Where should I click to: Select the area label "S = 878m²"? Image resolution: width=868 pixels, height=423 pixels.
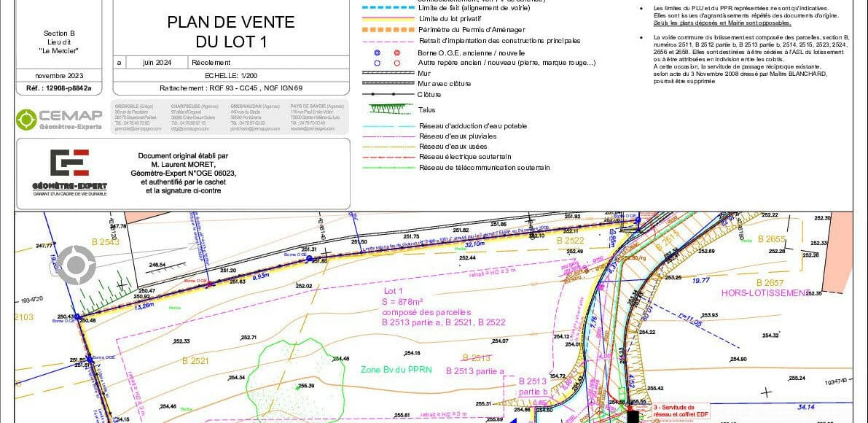pos(403,302)
